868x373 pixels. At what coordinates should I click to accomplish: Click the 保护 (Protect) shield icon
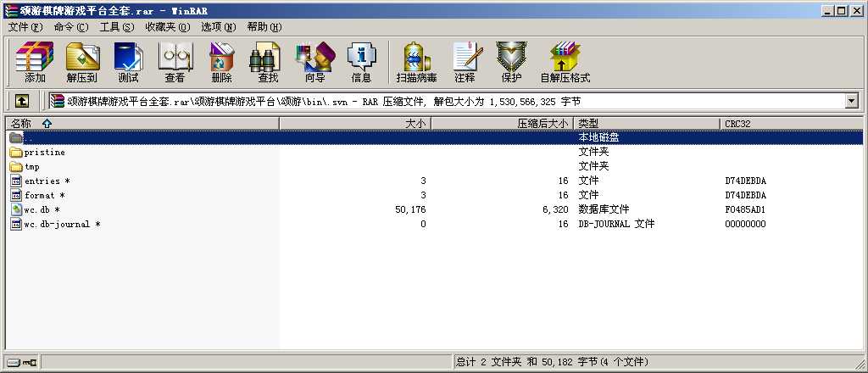(x=511, y=62)
